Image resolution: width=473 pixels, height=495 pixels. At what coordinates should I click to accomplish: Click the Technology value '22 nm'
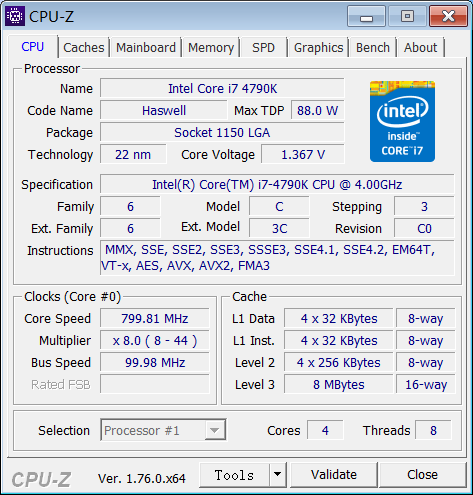[133, 155]
